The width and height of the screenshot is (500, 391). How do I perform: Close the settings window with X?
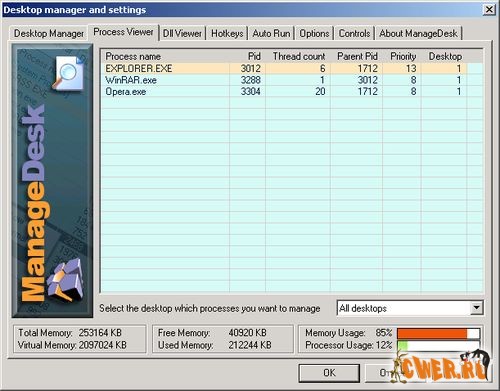click(x=489, y=9)
